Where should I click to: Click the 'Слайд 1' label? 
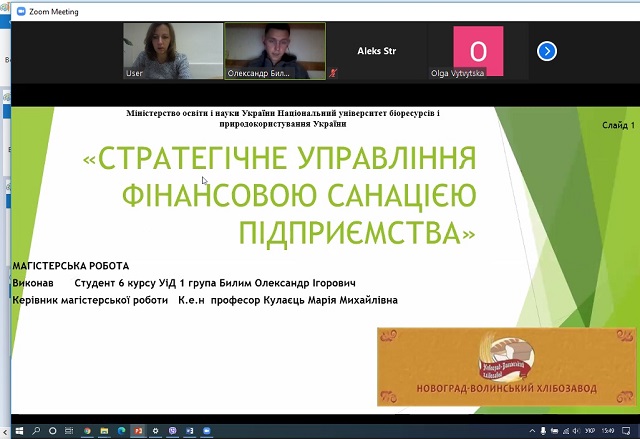click(x=618, y=125)
